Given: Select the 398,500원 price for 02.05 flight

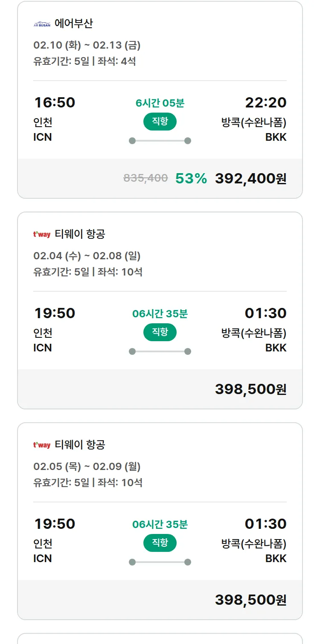Looking at the screenshot, I should (250, 600).
